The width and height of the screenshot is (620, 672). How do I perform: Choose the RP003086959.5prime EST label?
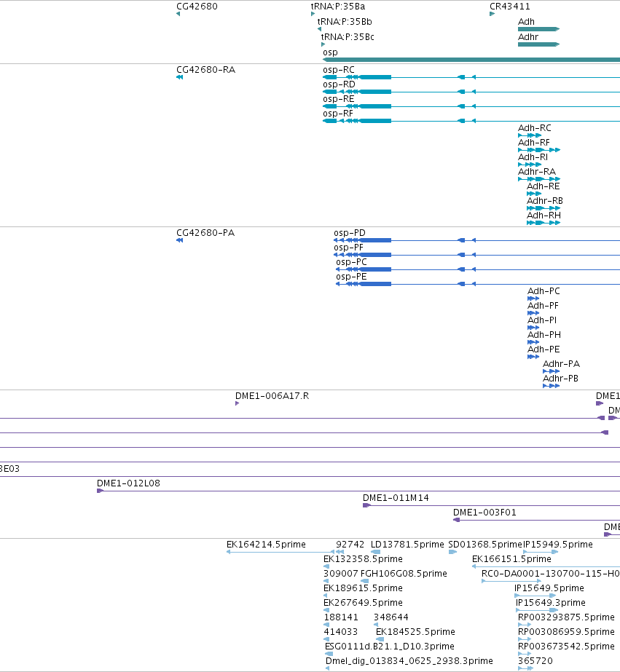(566, 632)
